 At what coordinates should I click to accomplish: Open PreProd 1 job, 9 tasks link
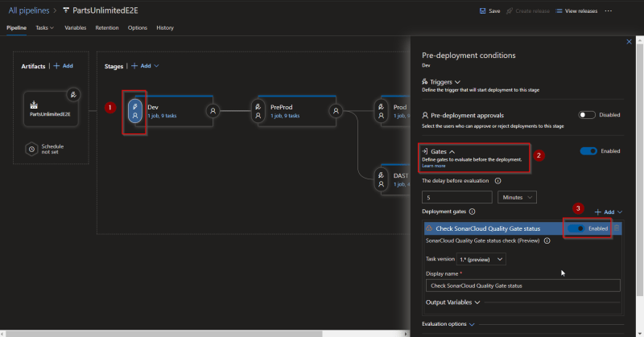[x=285, y=116]
